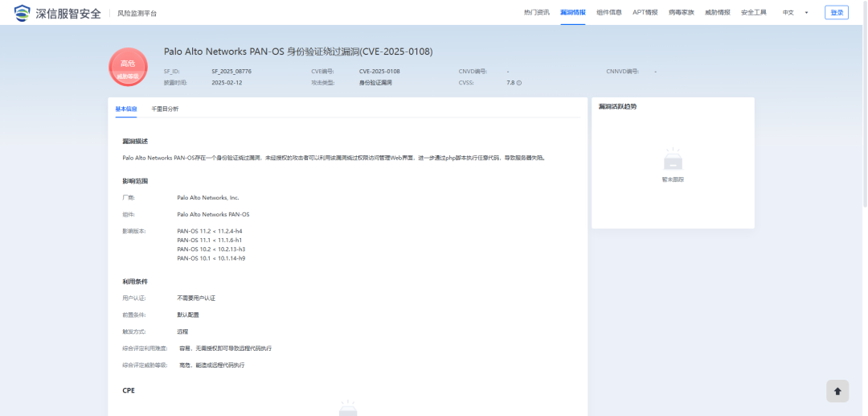Viewport: 868px width, 416px height.
Task: Click the 深信服智安全 brand name
Action: (x=68, y=14)
